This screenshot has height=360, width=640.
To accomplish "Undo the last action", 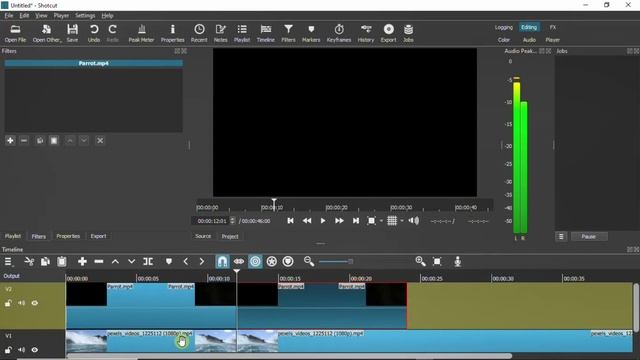I will pyautogui.click(x=94, y=33).
